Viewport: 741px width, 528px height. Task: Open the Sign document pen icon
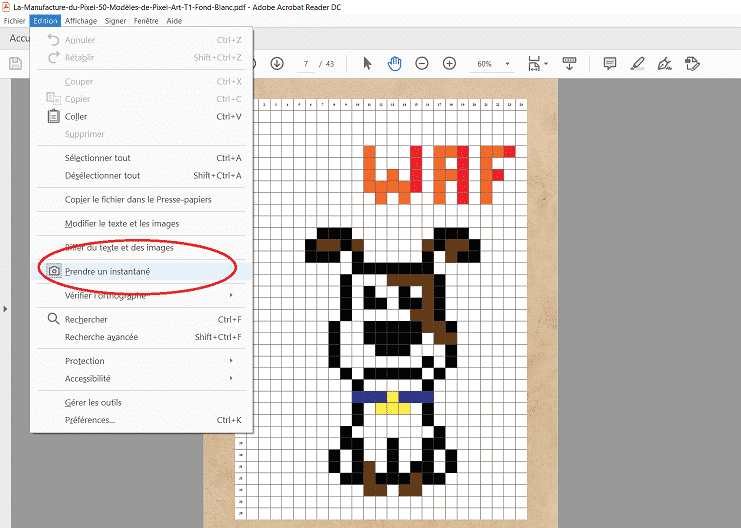[665, 63]
